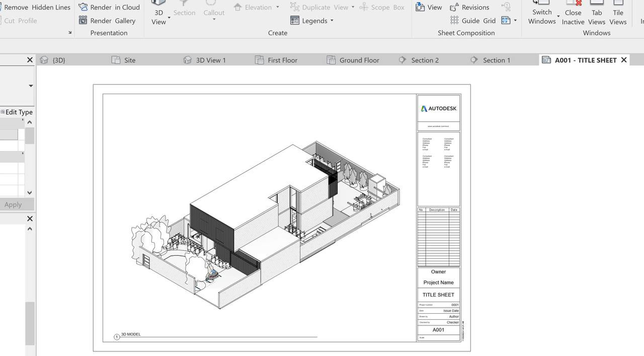Image resolution: width=644 pixels, height=356 pixels.
Task: Click Edit Type button
Action: tap(17, 112)
